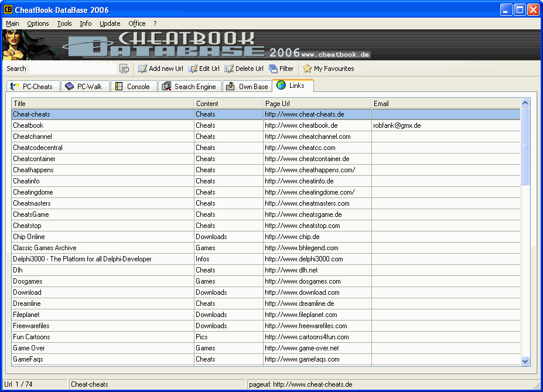
Task: Open the Update menu
Action: 110,23
